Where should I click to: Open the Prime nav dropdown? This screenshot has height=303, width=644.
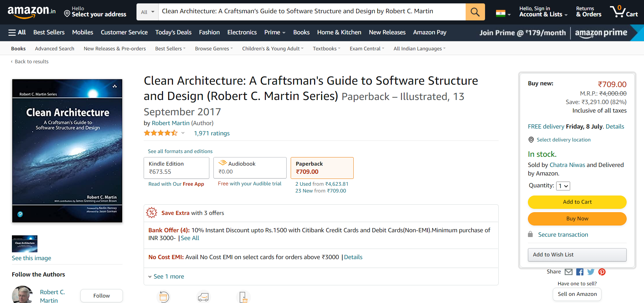pos(275,32)
